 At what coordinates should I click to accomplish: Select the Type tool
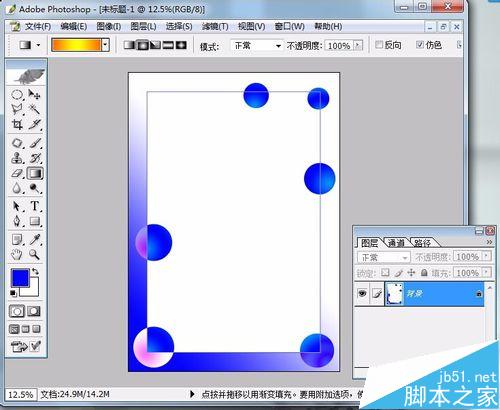34,207
